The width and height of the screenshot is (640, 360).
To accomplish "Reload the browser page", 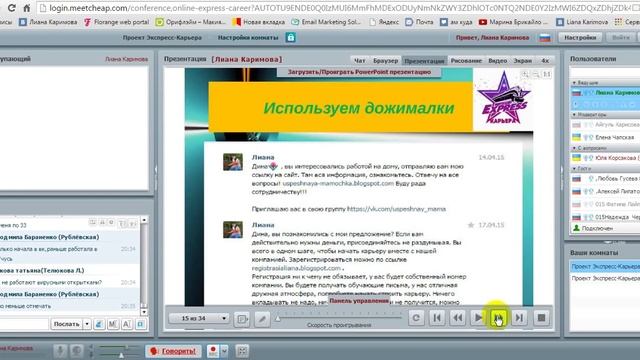I will (x=11, y=8).
